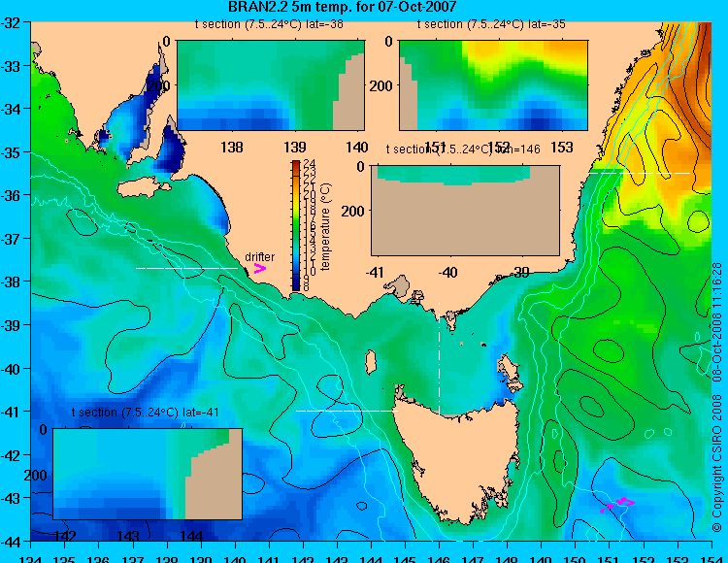This screenshot has width=728, height=563.
Task: Click the 't section lat=-38' inset title
Action: 269,24
